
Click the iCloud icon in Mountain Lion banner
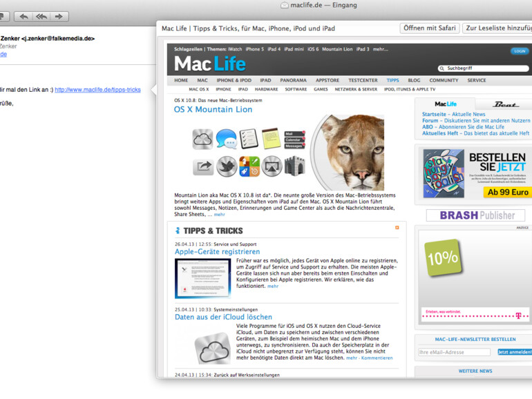coord(202,139)
